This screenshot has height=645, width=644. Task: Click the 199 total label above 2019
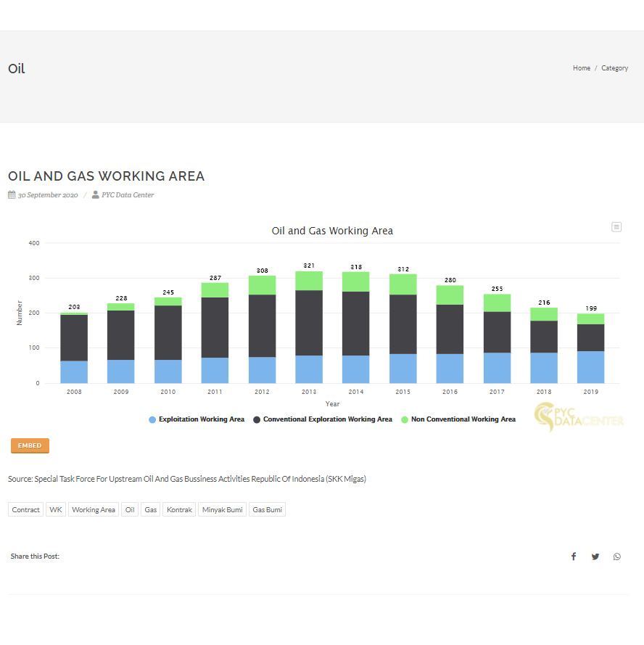click(x=591, y=308)
